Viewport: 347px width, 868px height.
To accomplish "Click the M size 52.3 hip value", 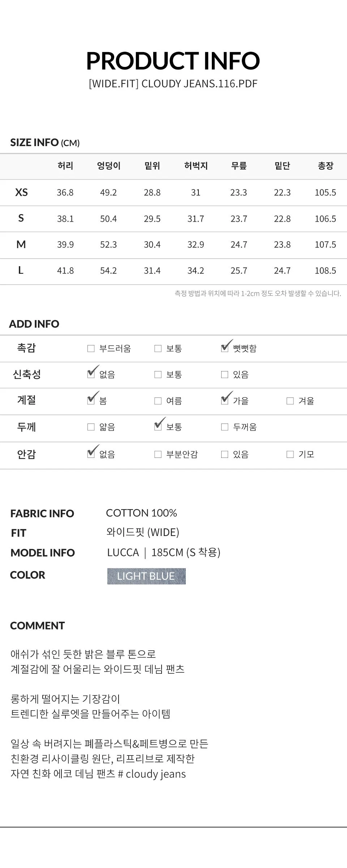I will [x=108, y=244].
